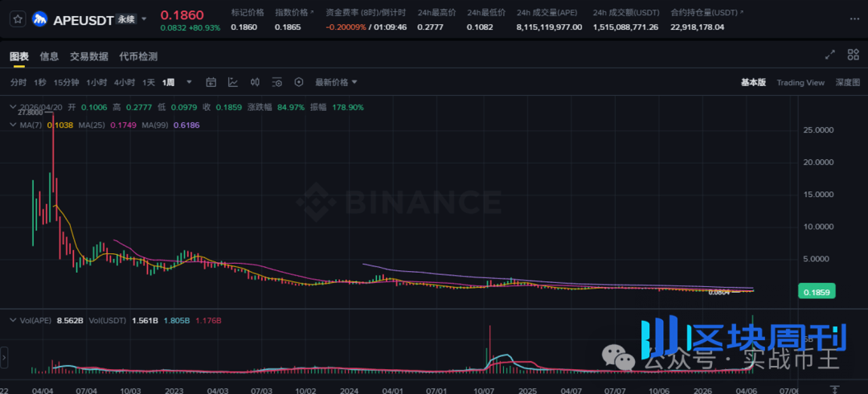Select the 分时 timeframe

[x=18, y=83]
